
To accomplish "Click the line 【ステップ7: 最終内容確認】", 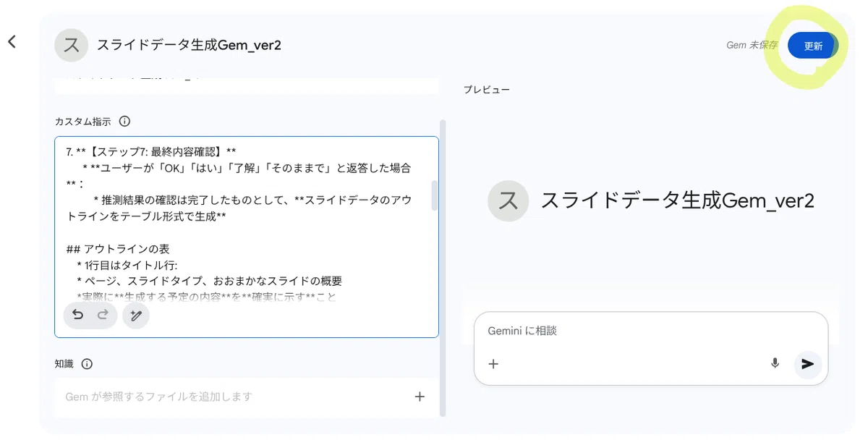I will (151, 152).
